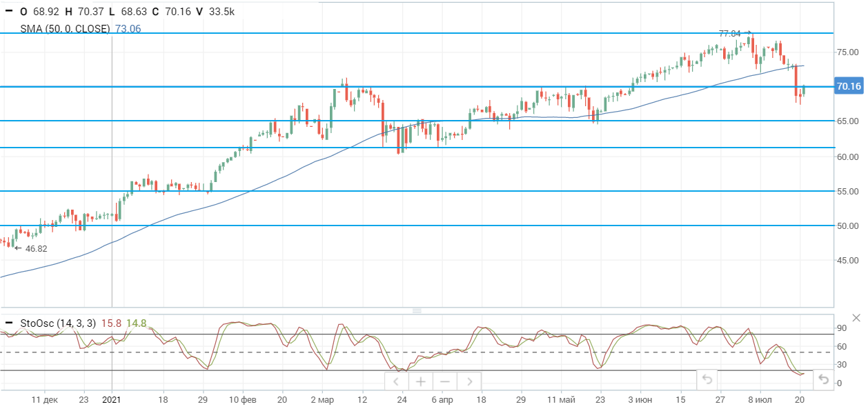Close the StoOsc indicator pane with the X

856,318
